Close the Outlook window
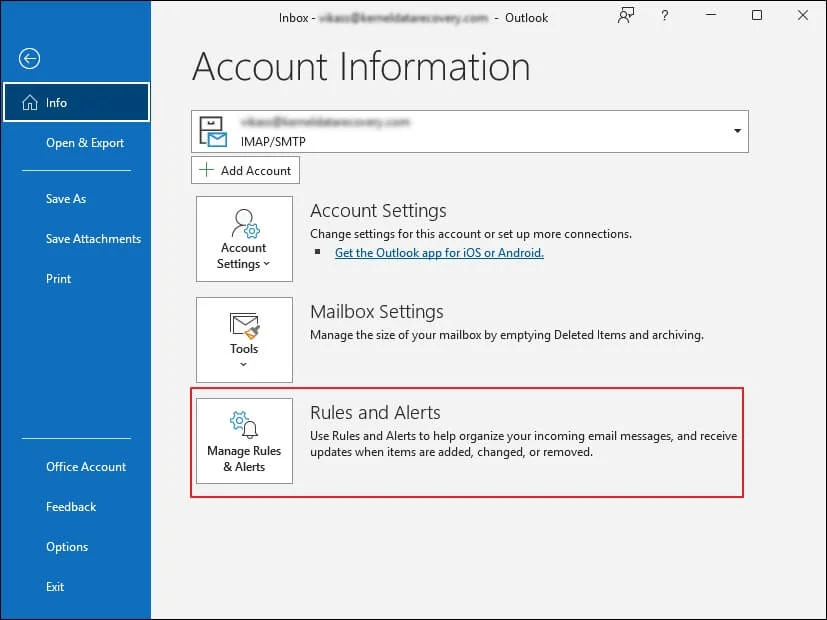This screenshot has width=827, height=620. coord(803,15)
